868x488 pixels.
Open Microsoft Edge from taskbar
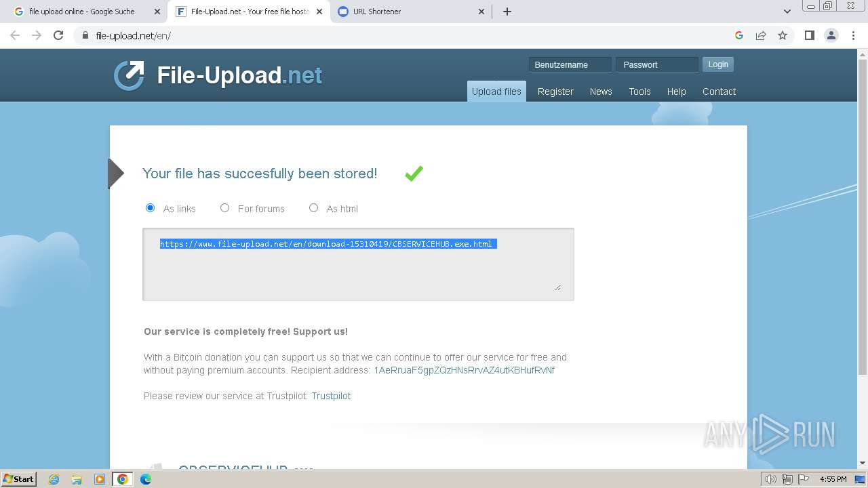[146, 479]
